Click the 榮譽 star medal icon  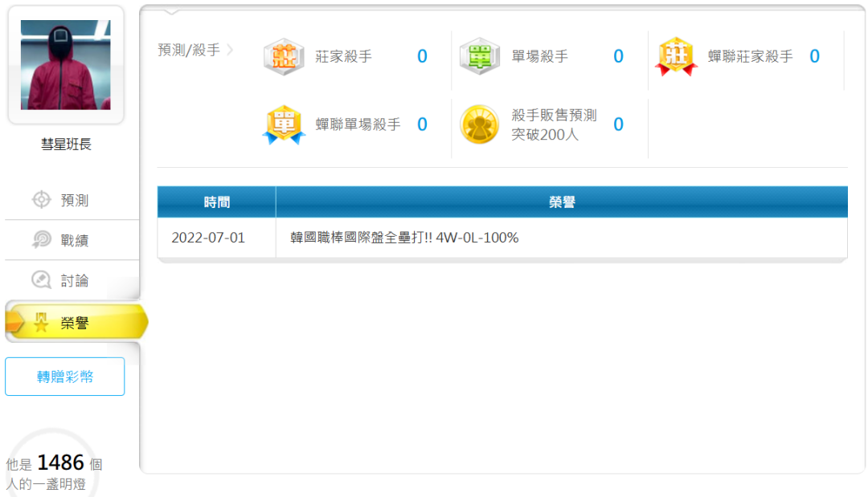coord(41,322)
